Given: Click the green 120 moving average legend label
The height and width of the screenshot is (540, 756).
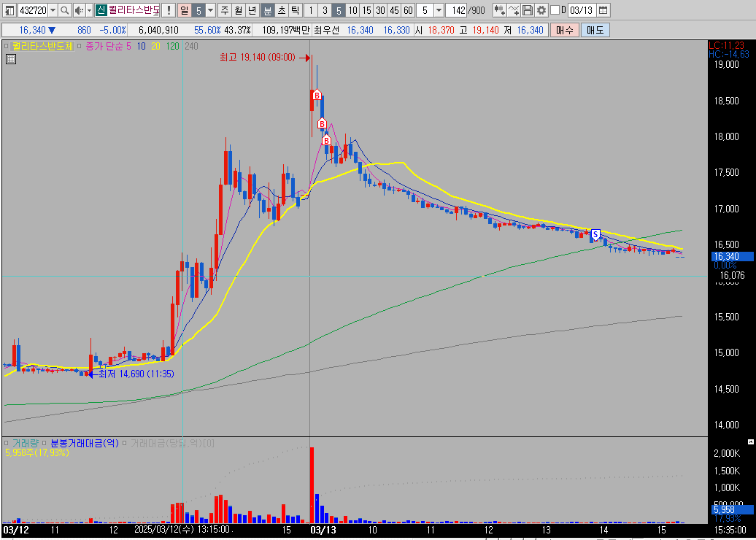Looking at the screenshot, I should click(172, 46).
